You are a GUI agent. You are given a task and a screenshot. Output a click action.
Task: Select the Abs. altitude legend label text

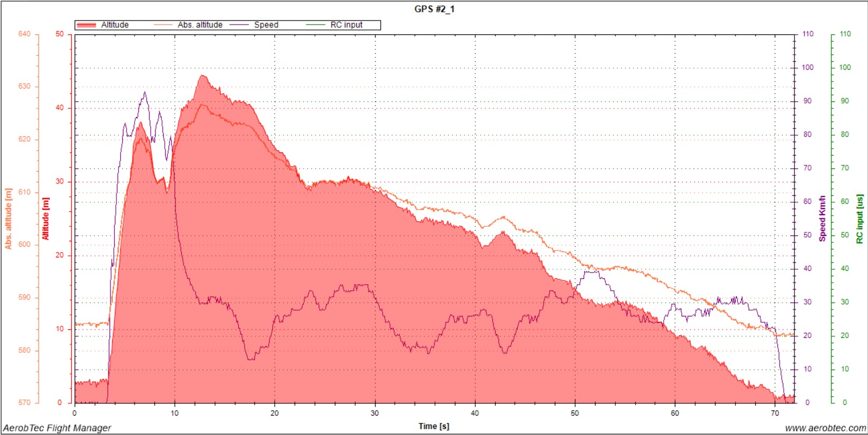tap(200, 25)
